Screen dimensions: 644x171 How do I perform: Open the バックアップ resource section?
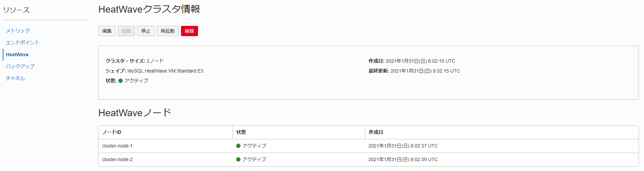coord(20,66)
